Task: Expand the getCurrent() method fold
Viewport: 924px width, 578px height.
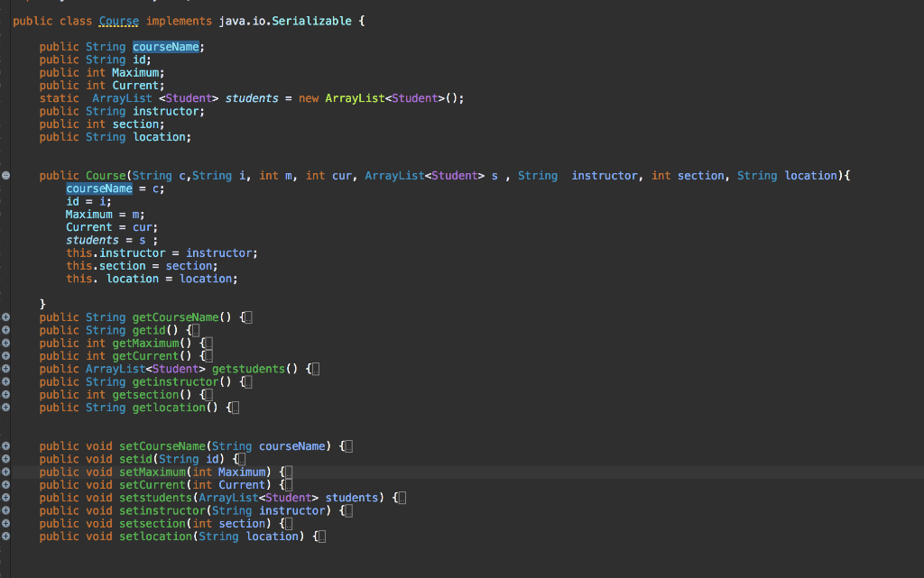Action: click(x=5, y=355)
